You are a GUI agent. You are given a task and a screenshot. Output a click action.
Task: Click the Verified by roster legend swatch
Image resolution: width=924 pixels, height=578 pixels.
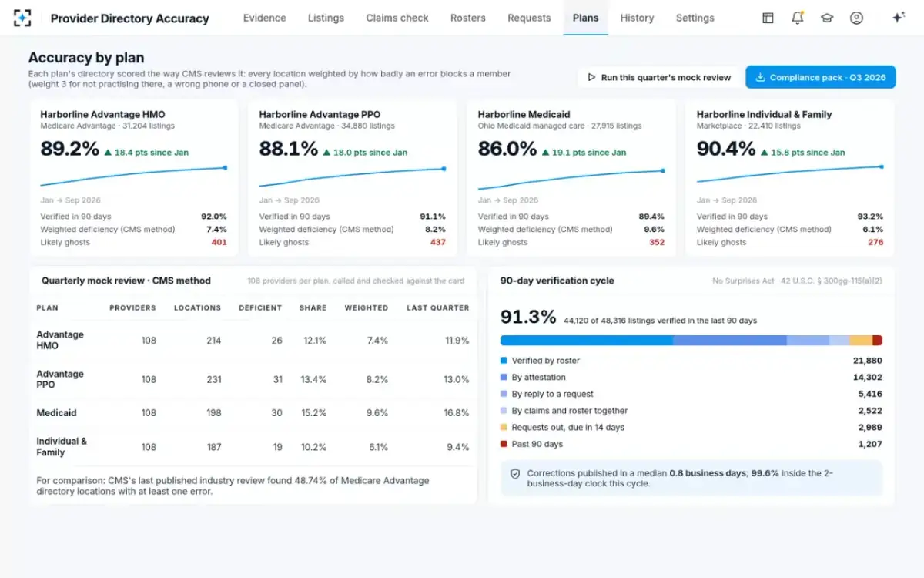(504, 361)
